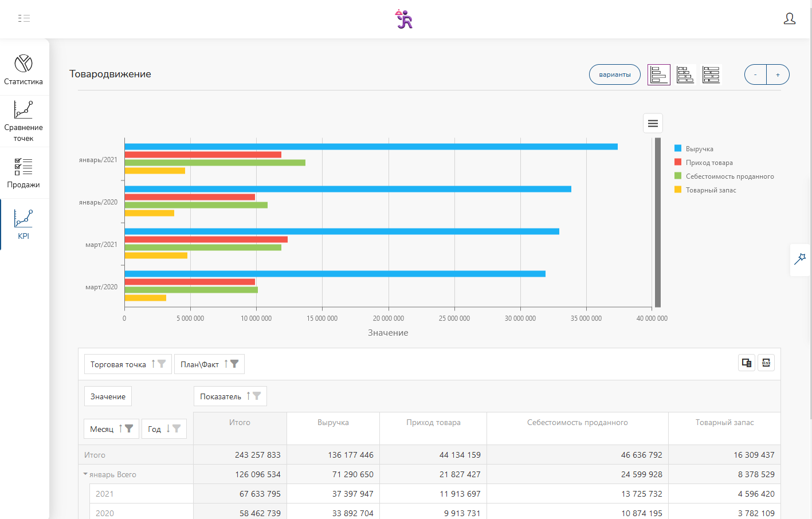Select the KPI sidebar section

23,224
